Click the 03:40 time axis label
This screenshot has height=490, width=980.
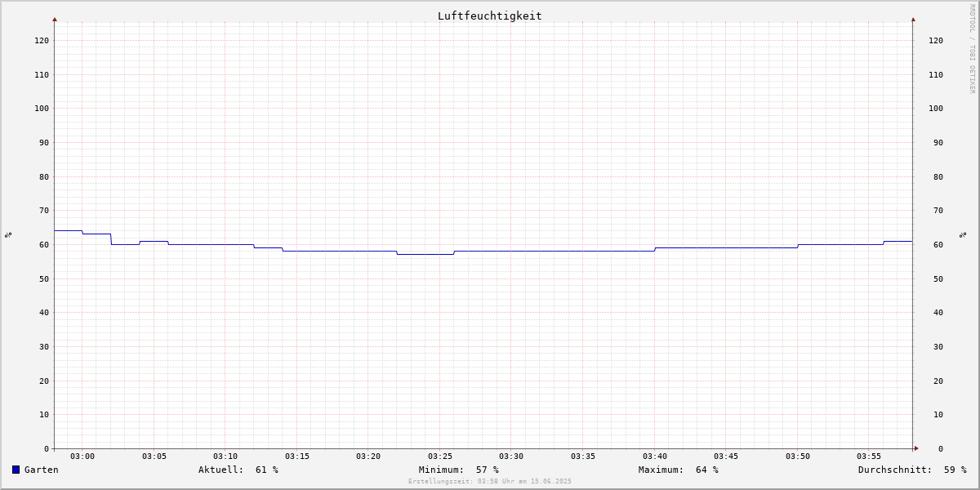point(655,456)
